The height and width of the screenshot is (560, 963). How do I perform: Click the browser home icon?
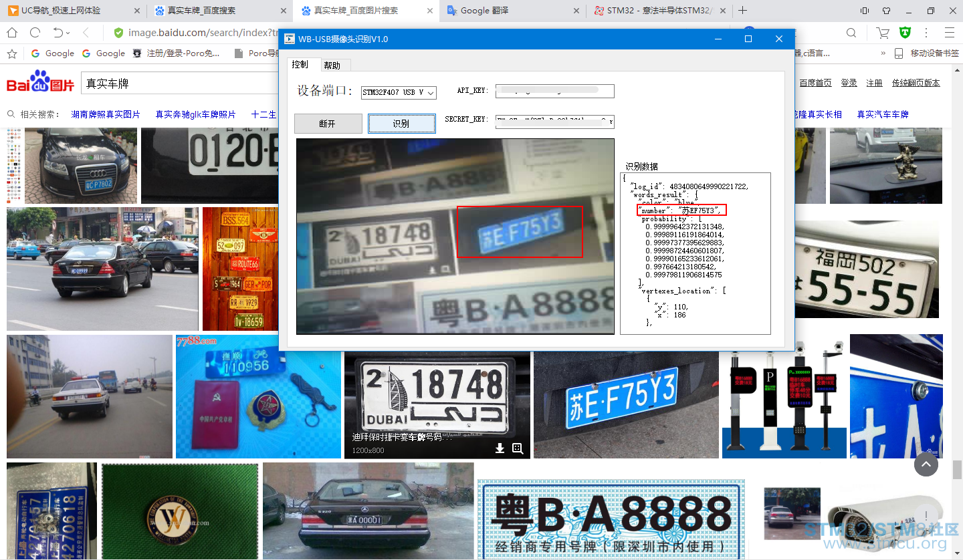pyautogui.click(x=12, y=33)
